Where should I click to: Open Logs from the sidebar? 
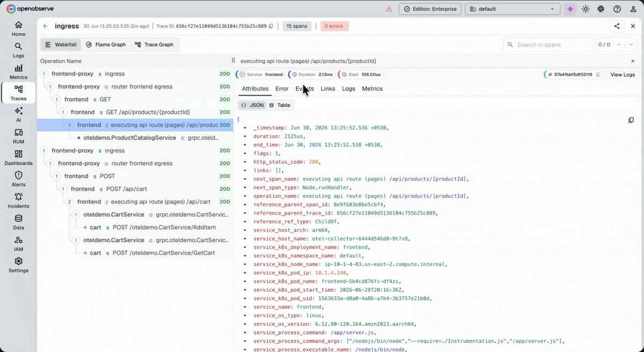click(18, 50)
